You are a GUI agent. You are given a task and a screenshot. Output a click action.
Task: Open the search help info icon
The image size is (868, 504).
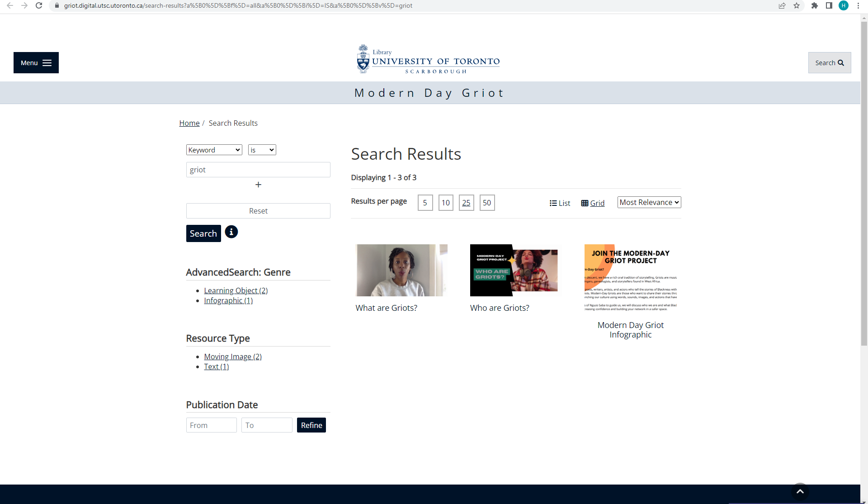[x=231, y=232]
